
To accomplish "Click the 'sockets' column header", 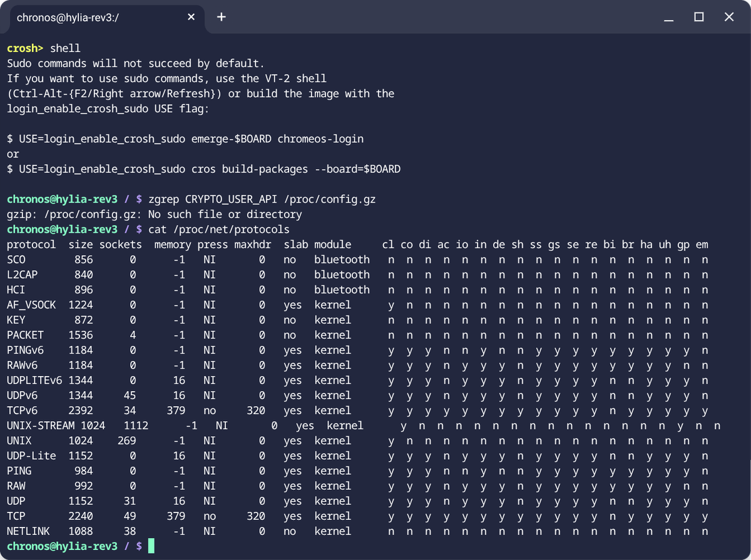I will click(x=120, y=245).
